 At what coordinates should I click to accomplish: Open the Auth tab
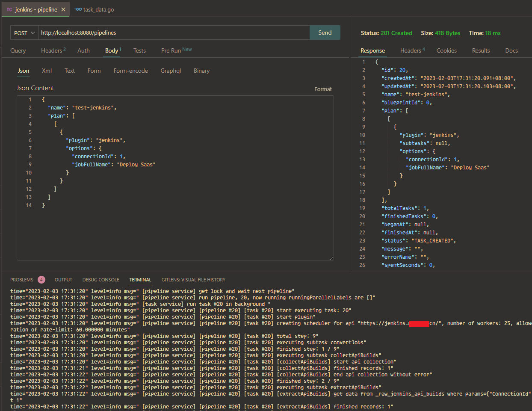83,50
